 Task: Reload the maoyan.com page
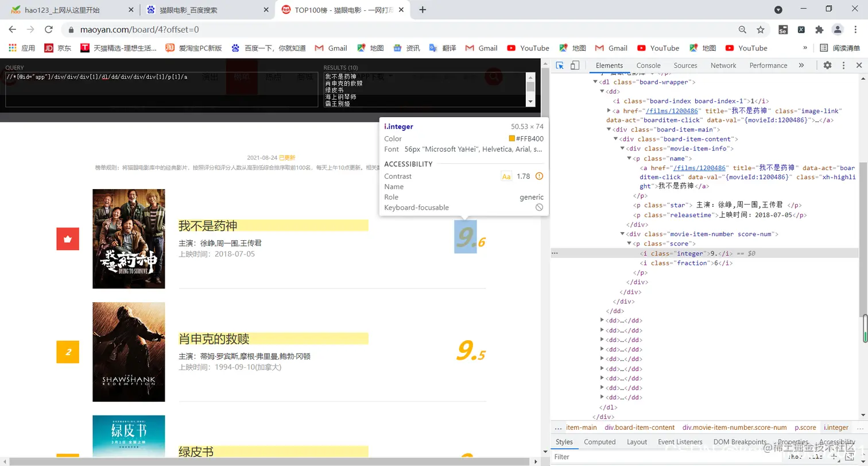pyautogui.click(x=49, y=29)
